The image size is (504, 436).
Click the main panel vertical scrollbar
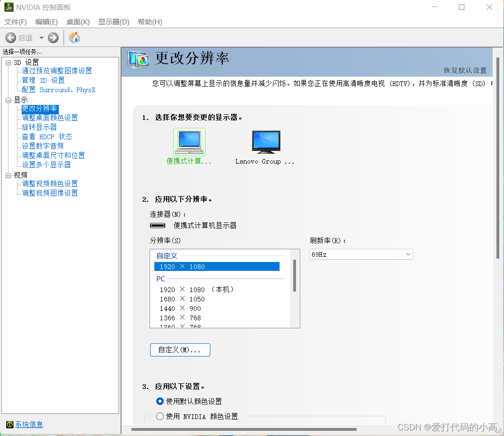[498, 158]
